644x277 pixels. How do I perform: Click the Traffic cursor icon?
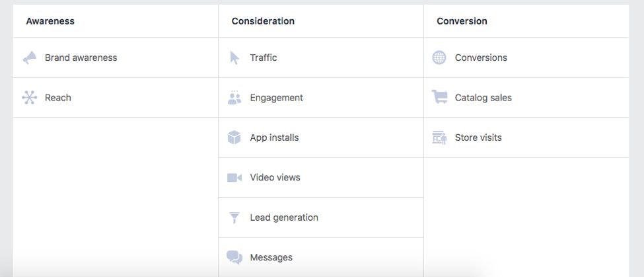[234, 58]
